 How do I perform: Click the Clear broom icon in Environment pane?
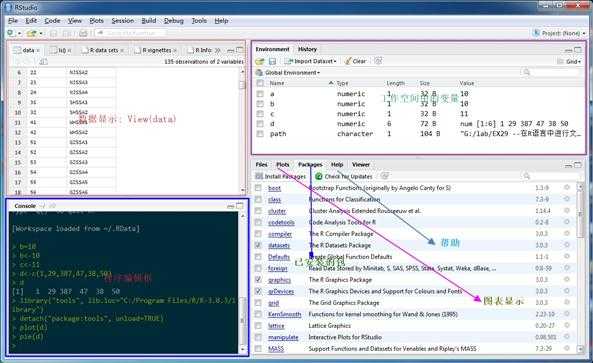coord(348,61)
